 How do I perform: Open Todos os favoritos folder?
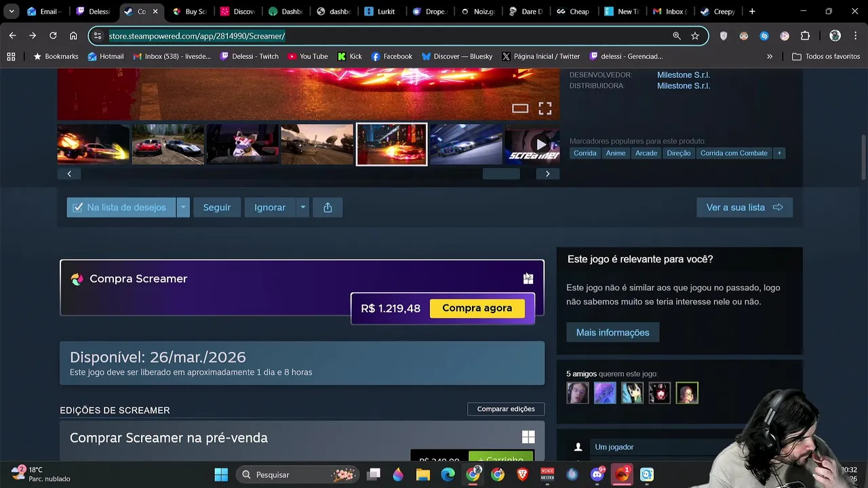click(x=826, y=56)
